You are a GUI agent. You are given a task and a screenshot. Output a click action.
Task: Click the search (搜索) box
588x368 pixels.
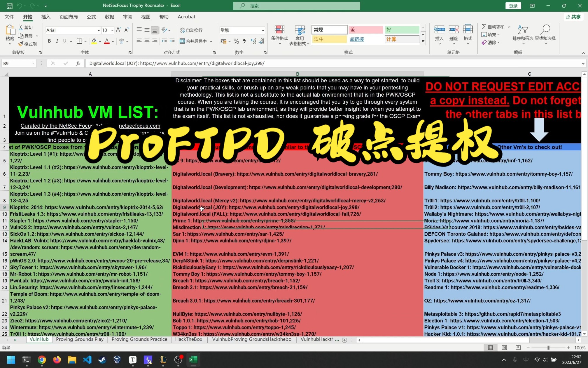click(297, 6)
